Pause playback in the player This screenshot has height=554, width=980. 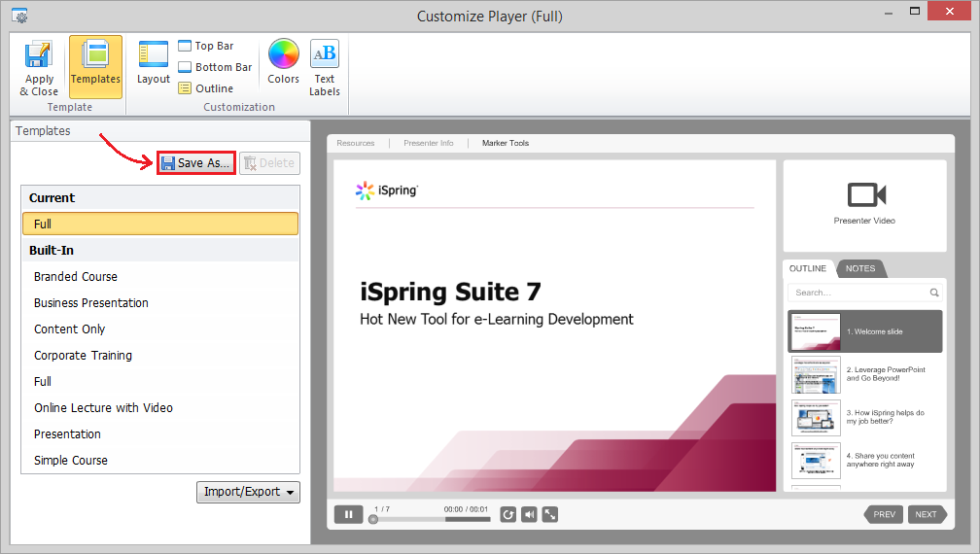coord(349,515)
